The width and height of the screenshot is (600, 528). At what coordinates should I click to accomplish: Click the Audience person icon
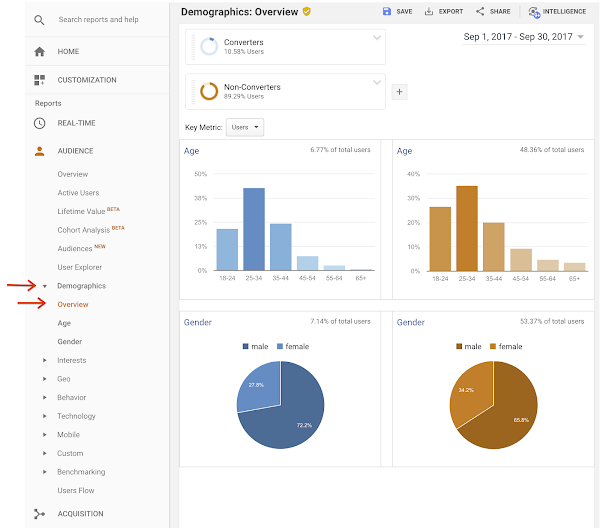click(39, 151)
